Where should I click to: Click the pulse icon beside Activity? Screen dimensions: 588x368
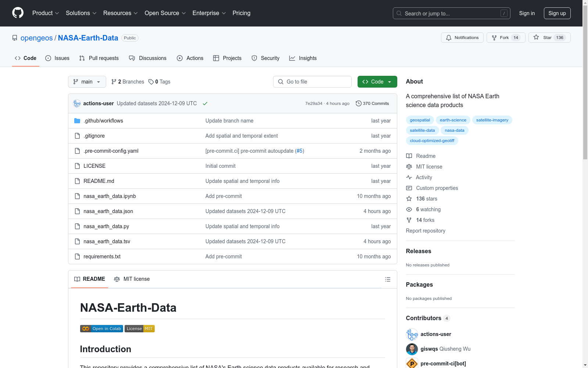pos(409,177)
